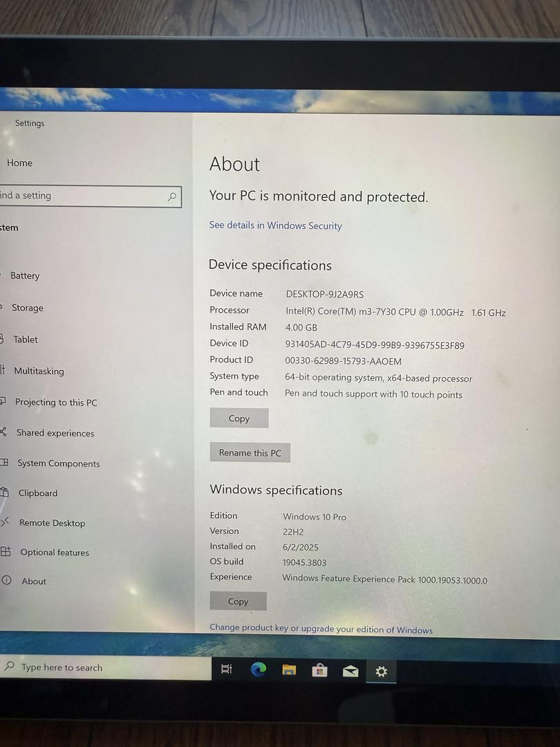
Task: Open the System Components page
Action: point(59,463)
